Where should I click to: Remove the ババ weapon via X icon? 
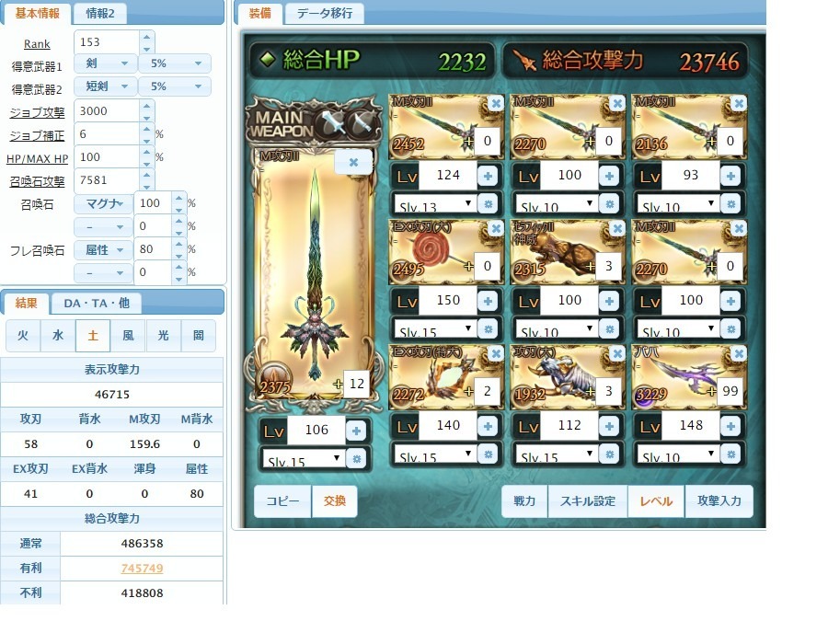tap(739, 354)
